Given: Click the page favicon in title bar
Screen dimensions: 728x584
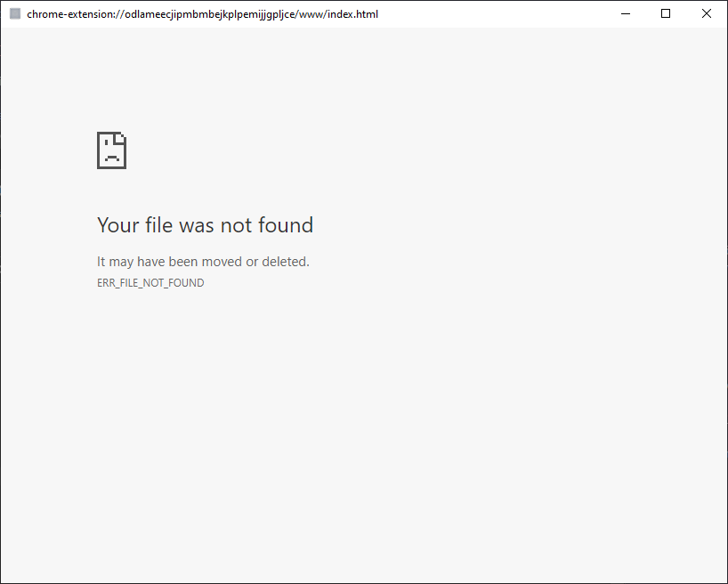Looking at the screenshot, I should 14,14.
